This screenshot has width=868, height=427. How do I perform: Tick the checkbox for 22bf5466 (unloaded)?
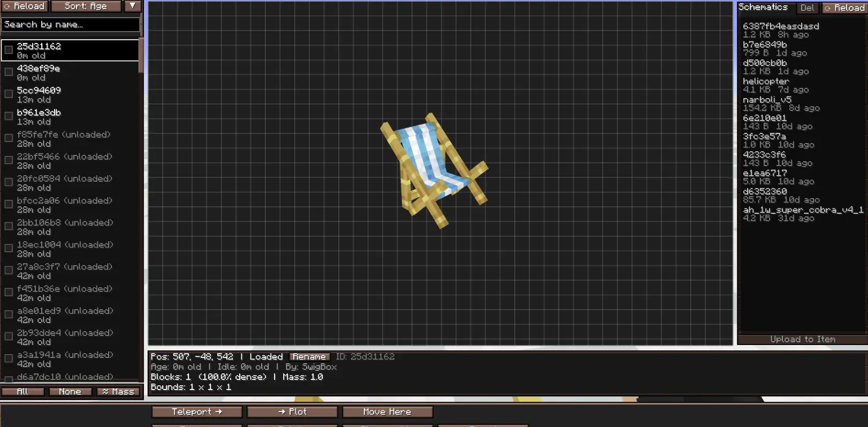click(9, 160)
